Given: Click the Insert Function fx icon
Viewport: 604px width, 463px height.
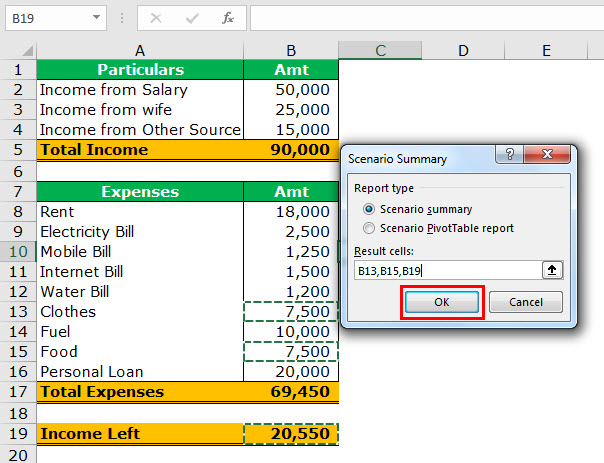Looking at the screenshot, I should point(228,18).
